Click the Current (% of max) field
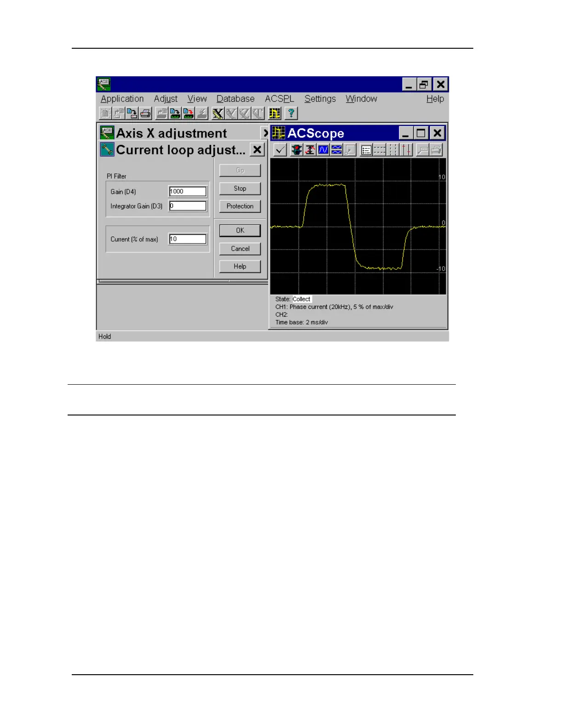This screenshot has height=728, width=563. [188, 239]
